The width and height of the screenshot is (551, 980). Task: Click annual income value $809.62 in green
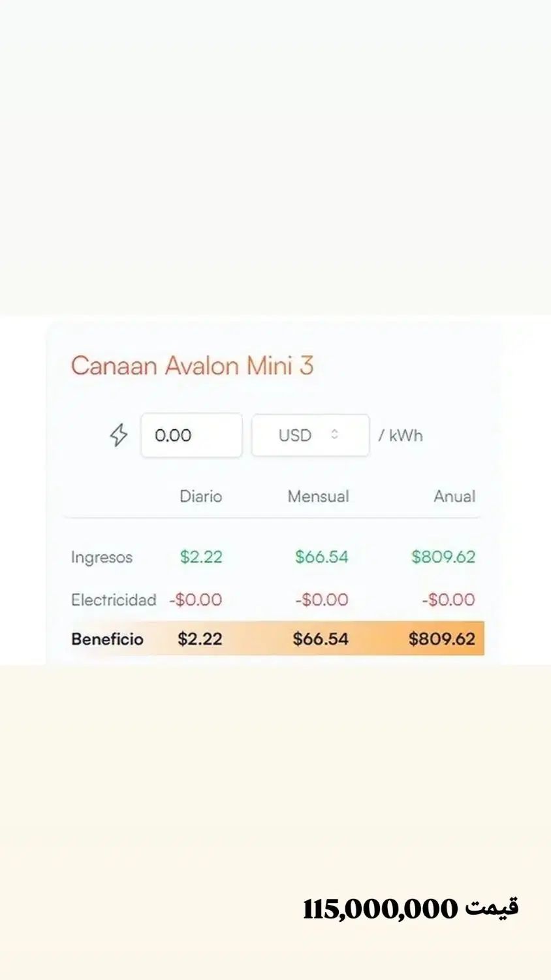click(443, 557)
